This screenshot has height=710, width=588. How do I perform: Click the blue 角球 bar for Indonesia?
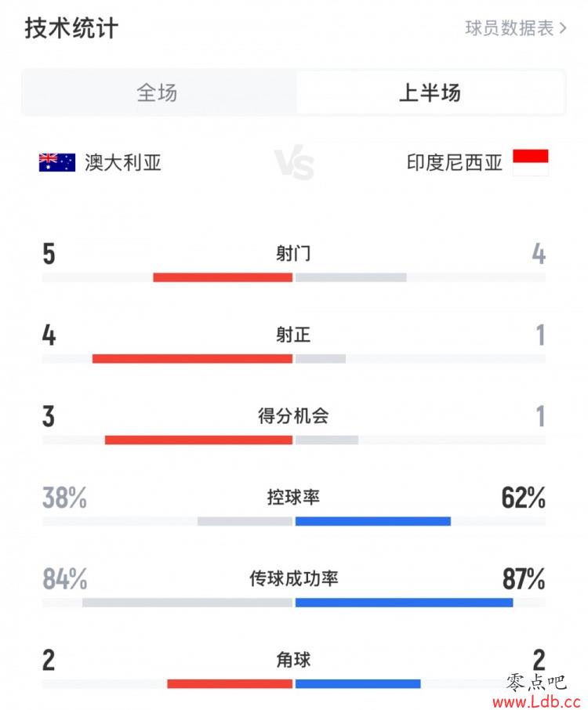358,683
